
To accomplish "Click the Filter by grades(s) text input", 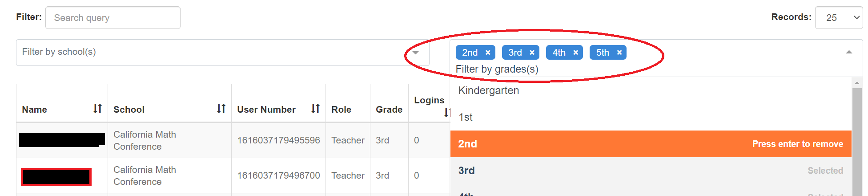I will (497, 69).
